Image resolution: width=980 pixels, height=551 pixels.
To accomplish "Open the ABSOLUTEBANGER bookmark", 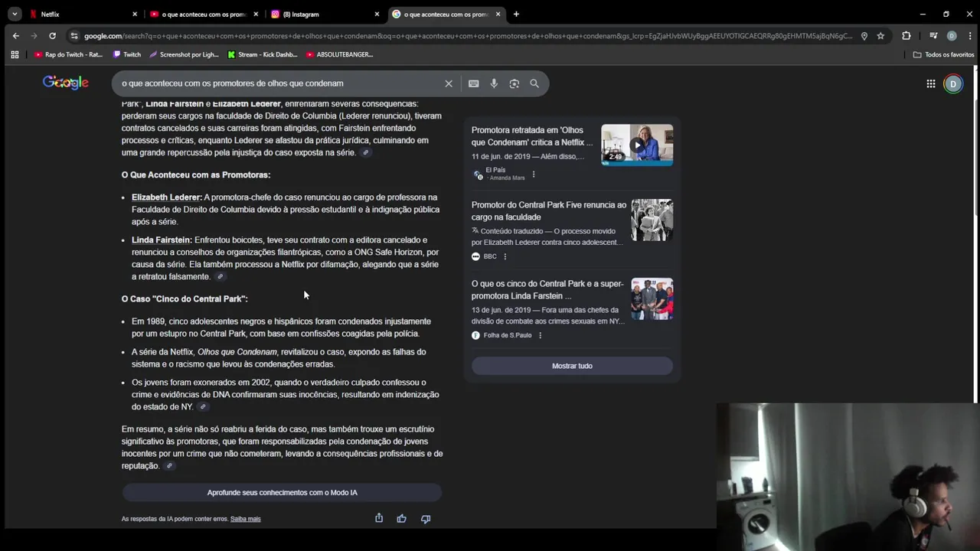I will 339,54.
